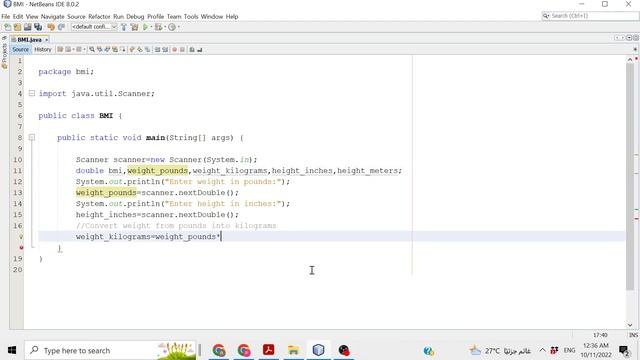Open the Navigate menu
The width and height of the screenshot is (640, 360).
[x=53, y=17]
